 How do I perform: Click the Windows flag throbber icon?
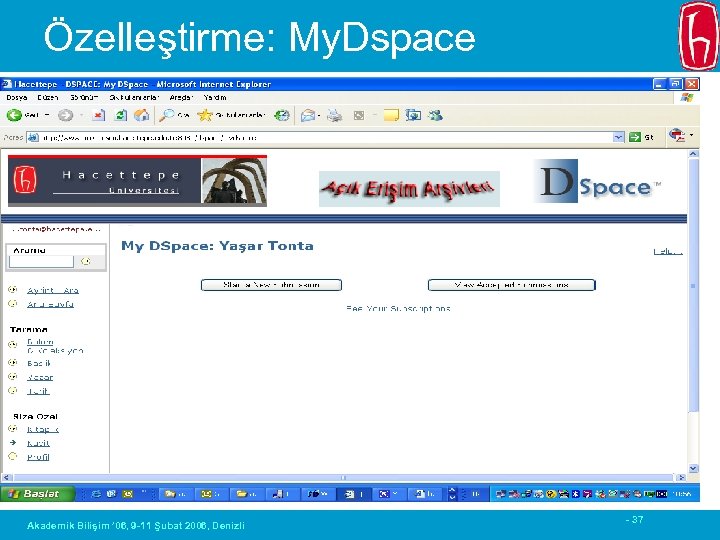687,97
